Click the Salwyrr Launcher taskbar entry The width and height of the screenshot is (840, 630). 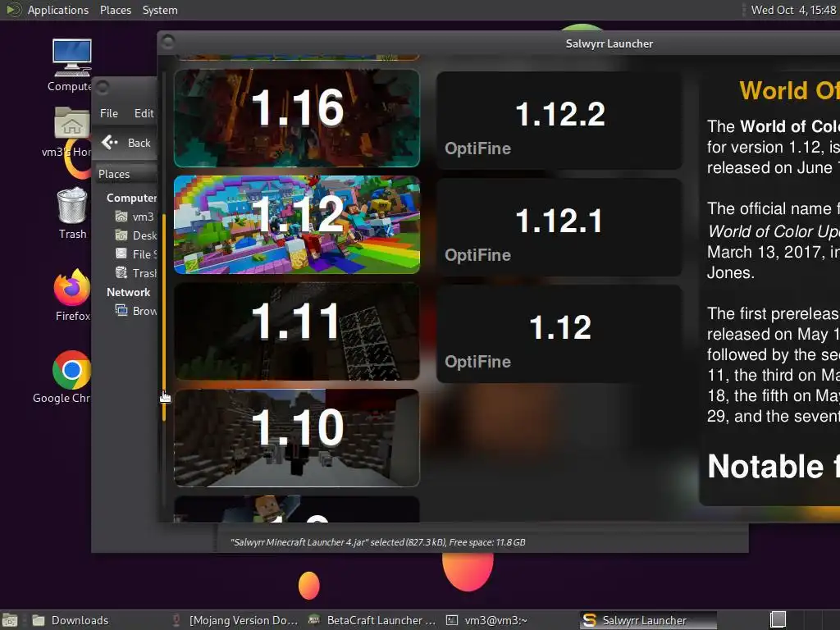648,620
